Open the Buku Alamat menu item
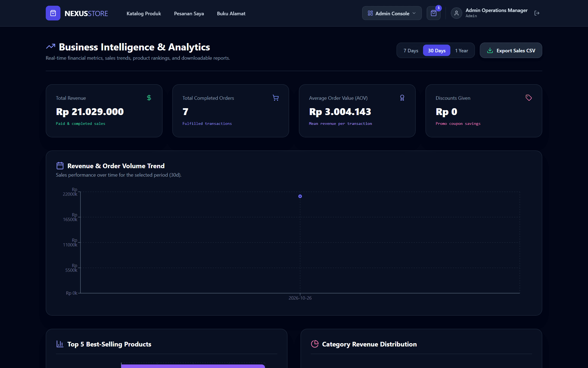 231,13
